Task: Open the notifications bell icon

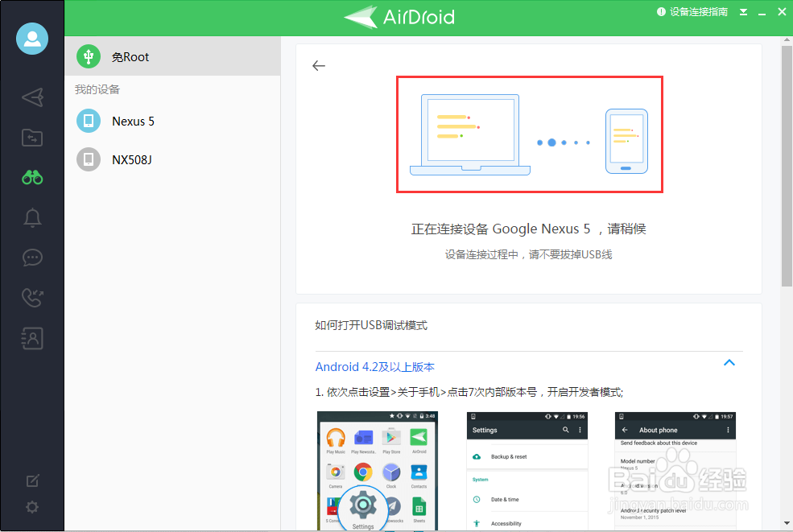Action: coord(32,218)
